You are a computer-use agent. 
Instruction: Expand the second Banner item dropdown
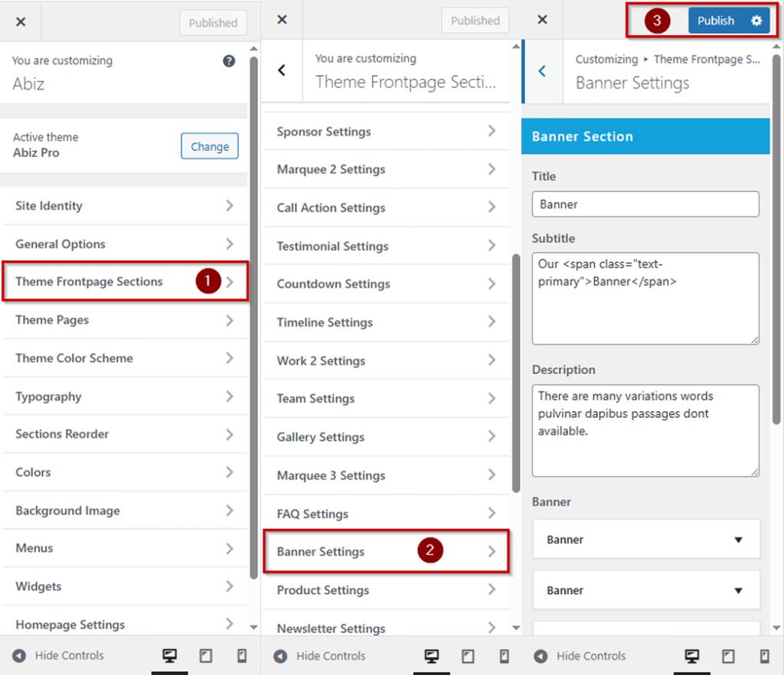point(738,590)
